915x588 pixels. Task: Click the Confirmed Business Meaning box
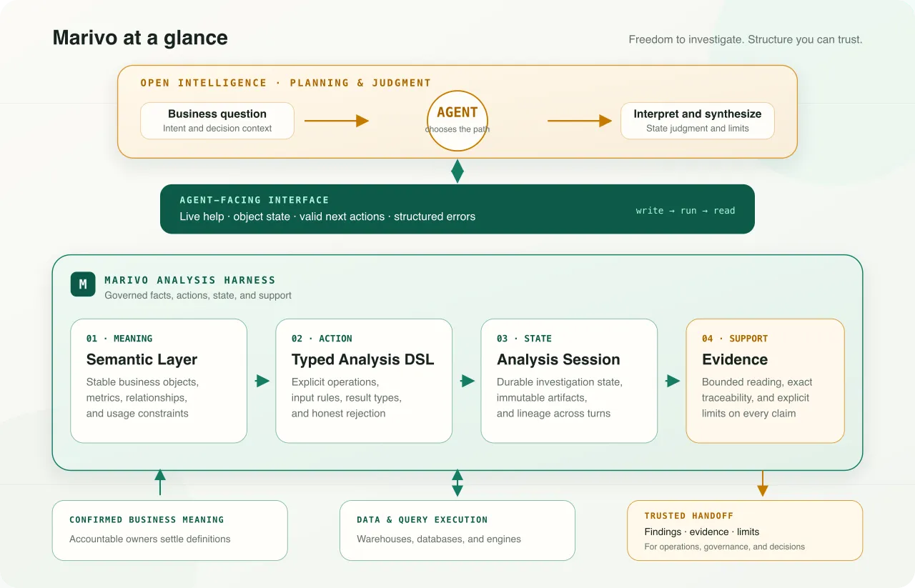170,530
